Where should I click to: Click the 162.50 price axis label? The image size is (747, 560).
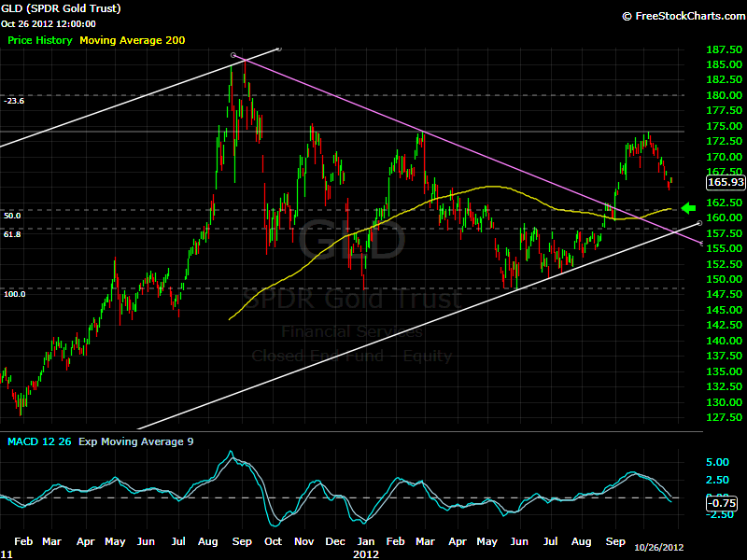pyautogui.click(x=725, y=203)
